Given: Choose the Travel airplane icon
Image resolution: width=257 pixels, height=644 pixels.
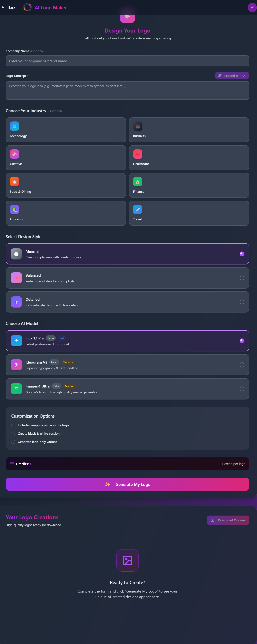Looking at the screenshot, I should (x=137, y=209).
